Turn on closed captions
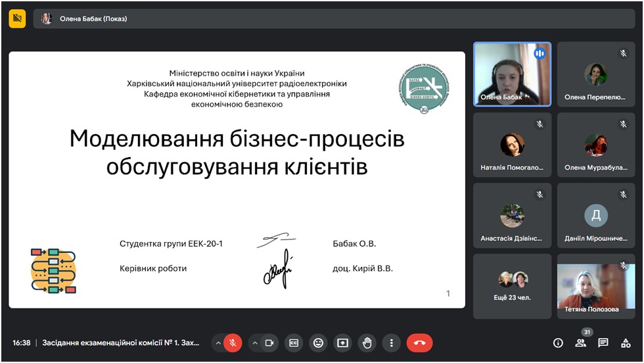644x363 pixels. point(294,343)
